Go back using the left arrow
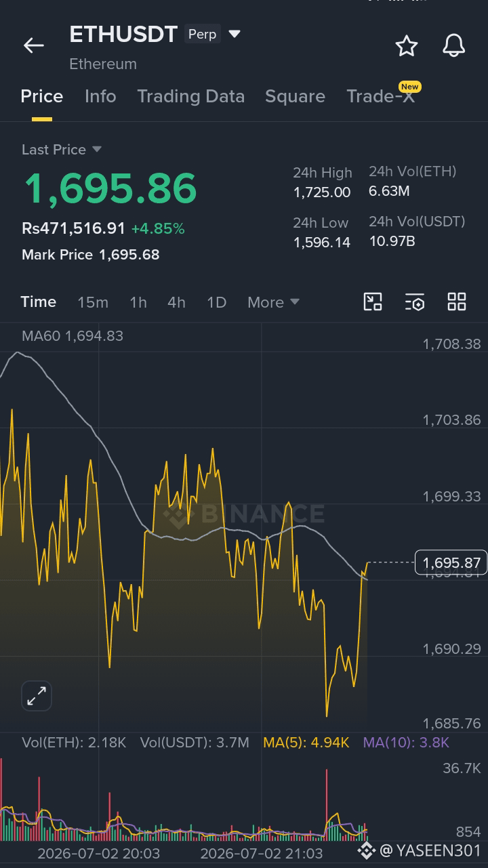Image resolution: width=488 pixels, height=868 pixels. click(33, 45)
